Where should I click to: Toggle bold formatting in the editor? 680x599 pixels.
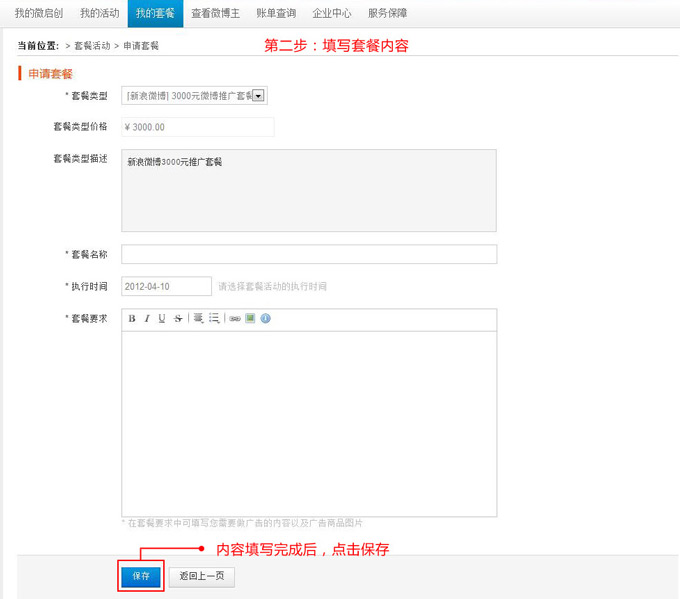132,319
